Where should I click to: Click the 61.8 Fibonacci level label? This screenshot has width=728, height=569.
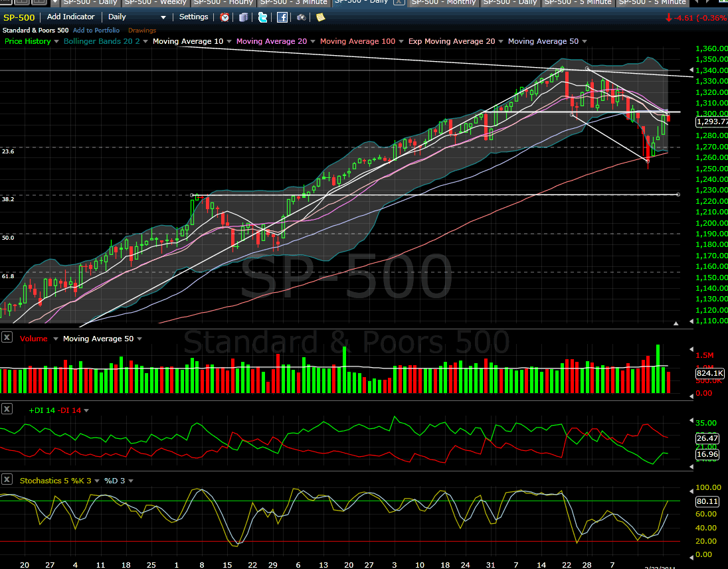(8, 276)
